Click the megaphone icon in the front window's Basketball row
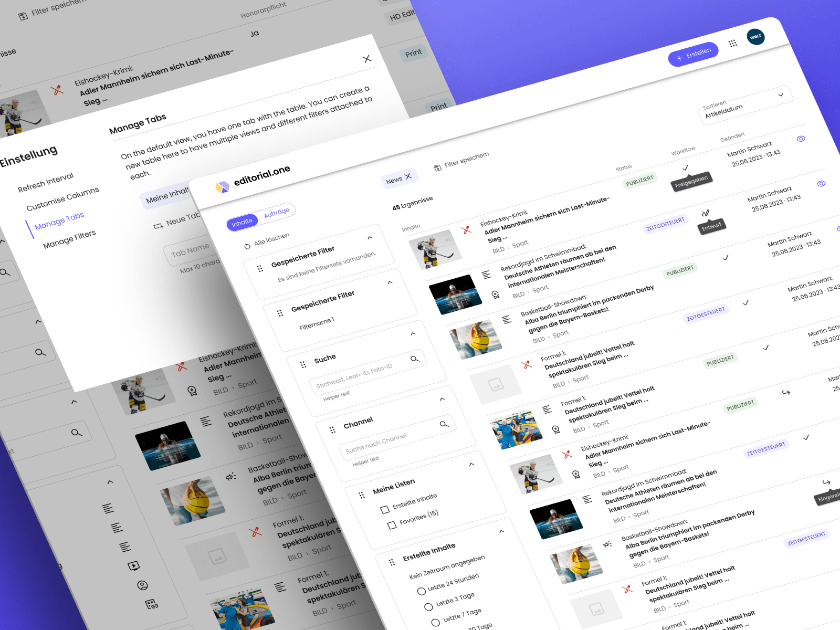 (607, 544)
